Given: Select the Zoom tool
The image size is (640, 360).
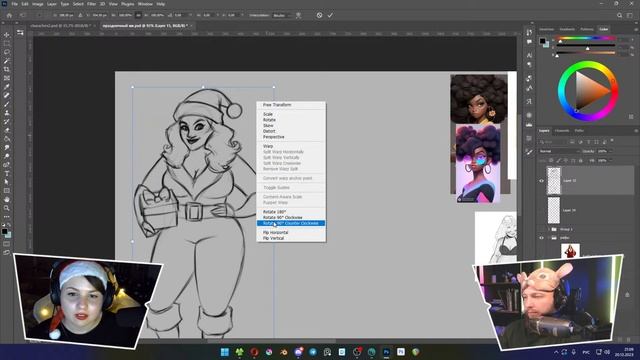Looking at the screenshot, I should click(x=7, y=208).
